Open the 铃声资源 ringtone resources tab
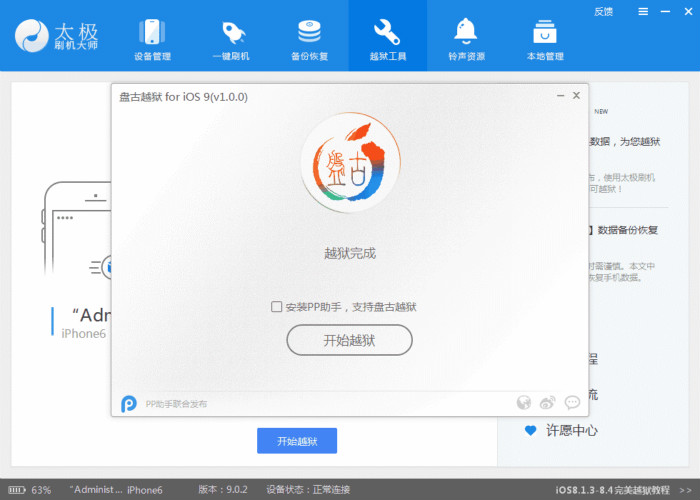 click(x=466, y=39)
